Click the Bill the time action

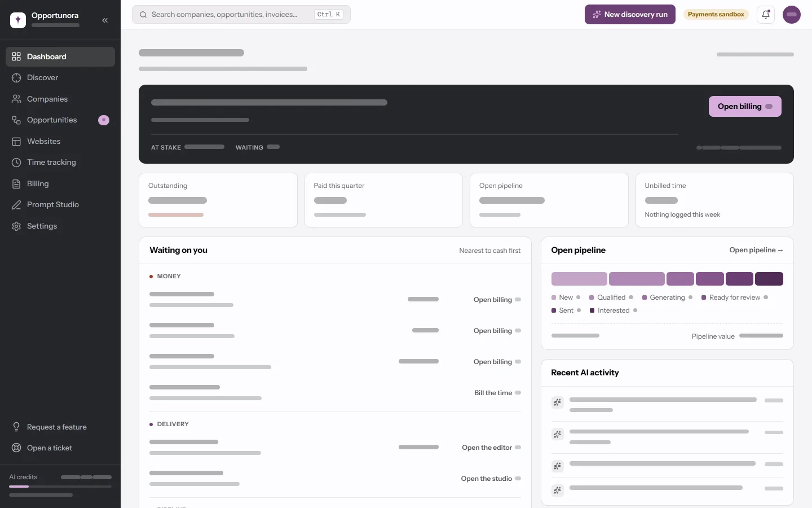497,393
